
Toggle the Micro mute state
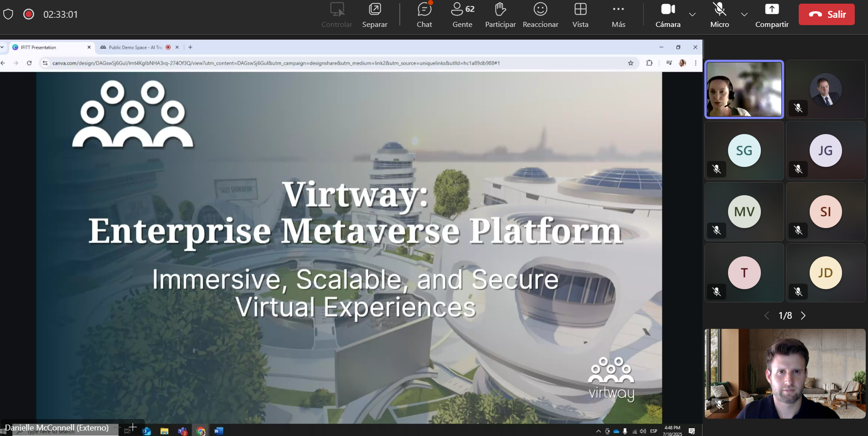click(719, 15)
